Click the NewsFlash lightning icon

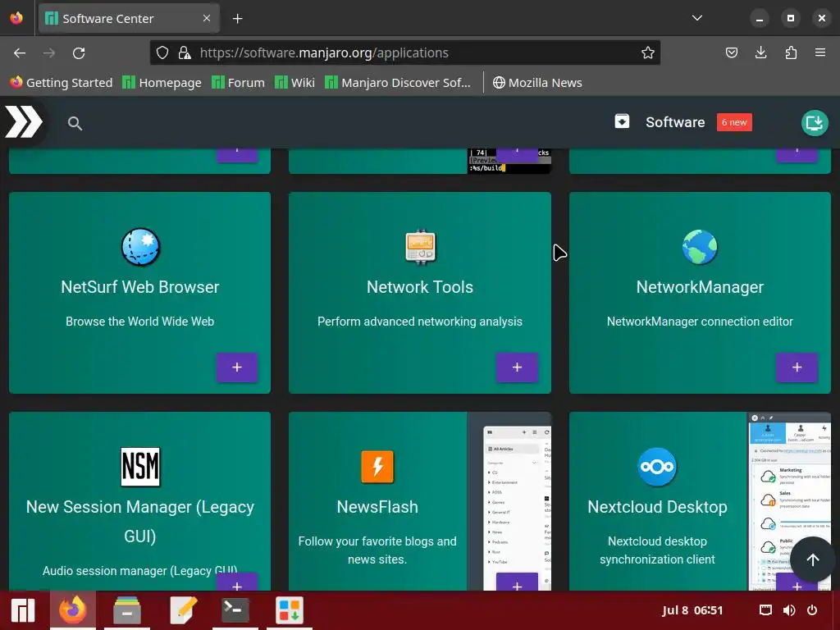[377, 467]
